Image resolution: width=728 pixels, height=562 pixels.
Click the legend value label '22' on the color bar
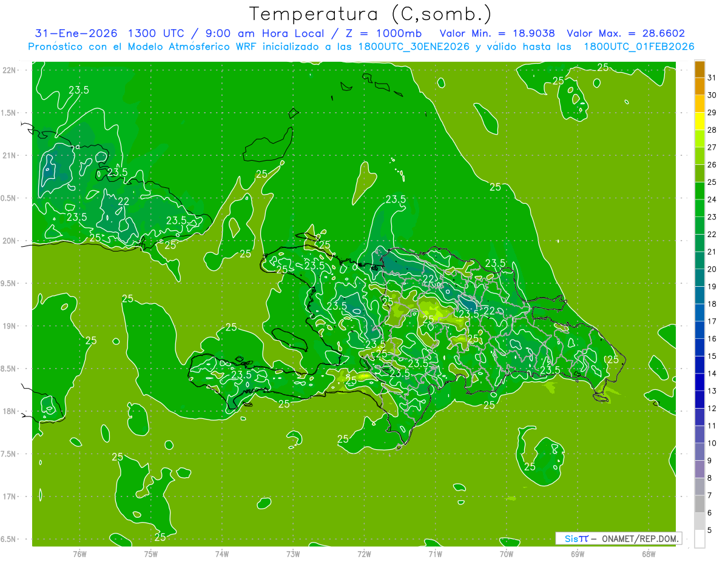(x=712, y=234)
